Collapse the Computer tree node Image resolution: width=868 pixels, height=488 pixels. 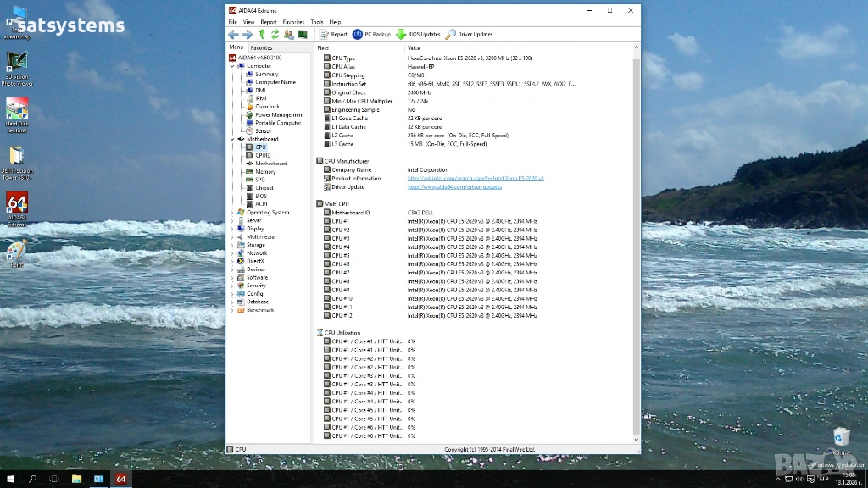click(x=232, y=66)
